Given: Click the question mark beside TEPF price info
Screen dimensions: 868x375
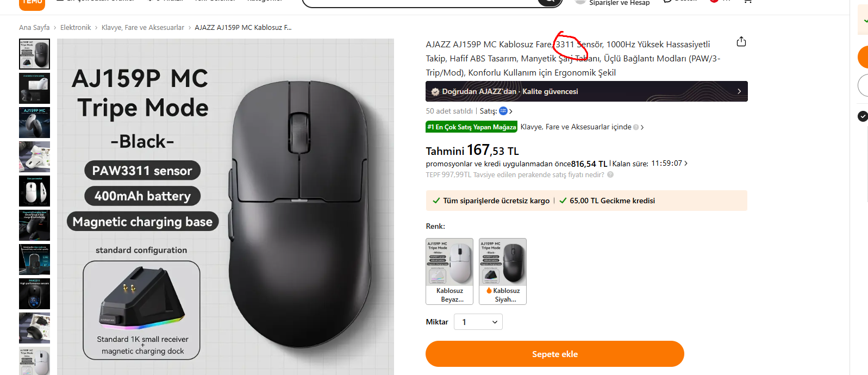Looking at the screenshot, I should click(610, 175).
